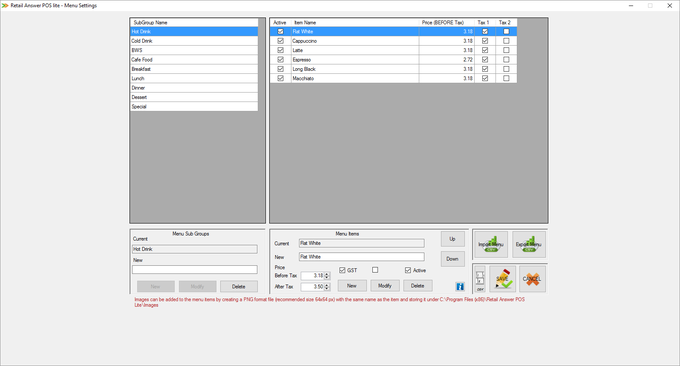Select the Breakfast subgroup
The image size is (680, 366).
point(194,69)
